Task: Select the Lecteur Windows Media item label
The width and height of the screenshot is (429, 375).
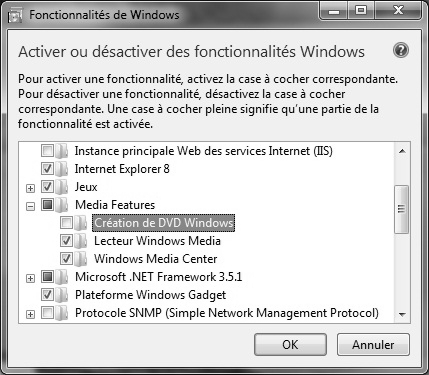Action: pos(157,241)
